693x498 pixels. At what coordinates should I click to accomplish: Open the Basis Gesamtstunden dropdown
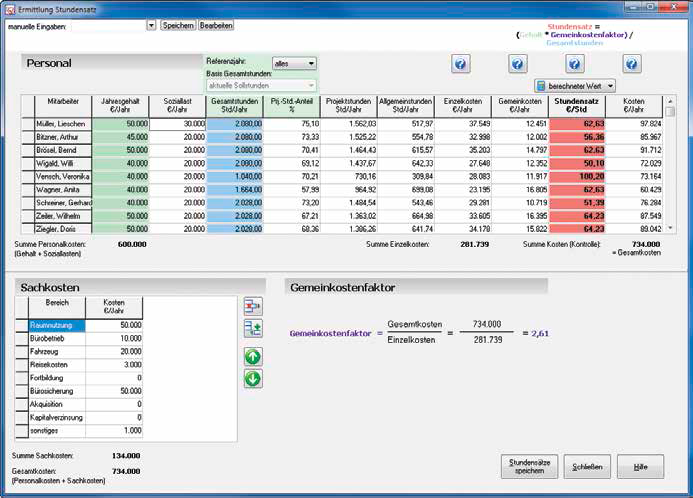(261, 85)
